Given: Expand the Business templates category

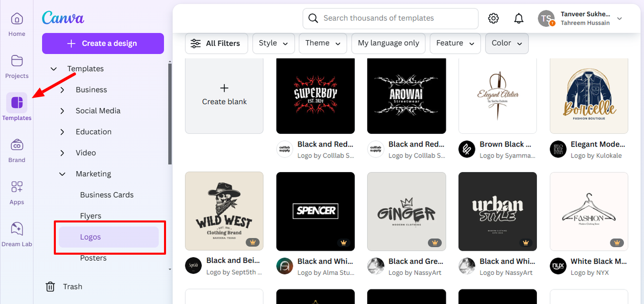Looking at the screenshot, I should click(x=62, y=90).
